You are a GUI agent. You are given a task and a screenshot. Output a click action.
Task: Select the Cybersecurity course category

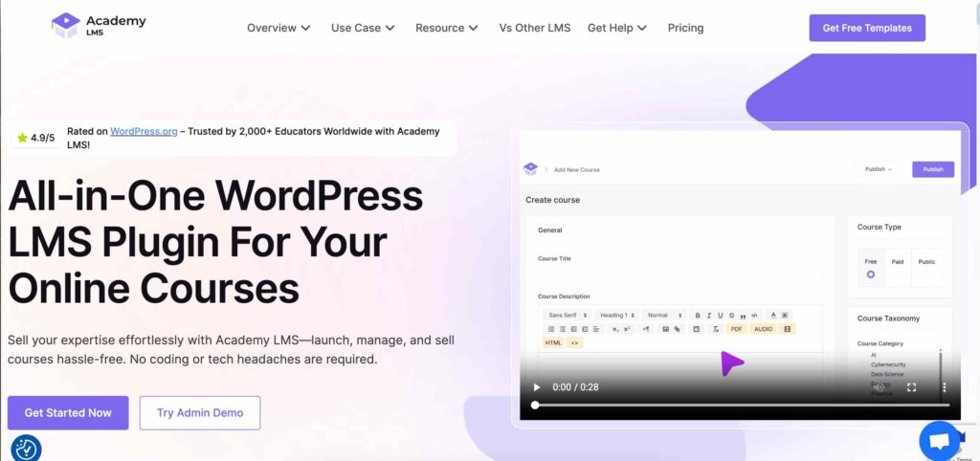pos(888,364)
